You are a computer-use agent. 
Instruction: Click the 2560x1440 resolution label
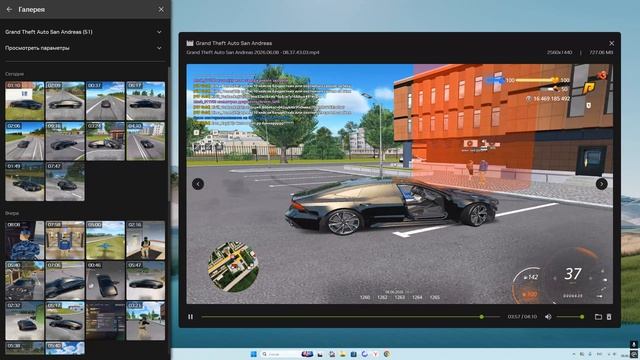(x=560, y=52)
